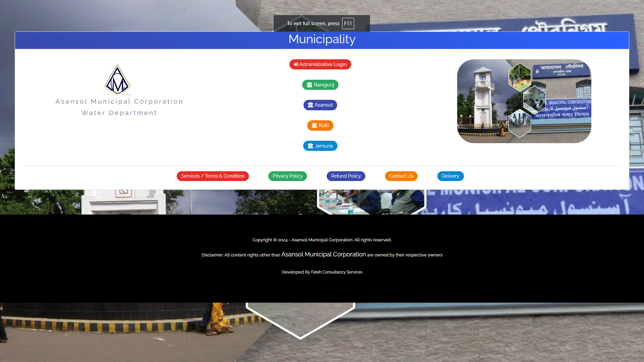Click the building icon on the Asansol button

pos(310,105)
